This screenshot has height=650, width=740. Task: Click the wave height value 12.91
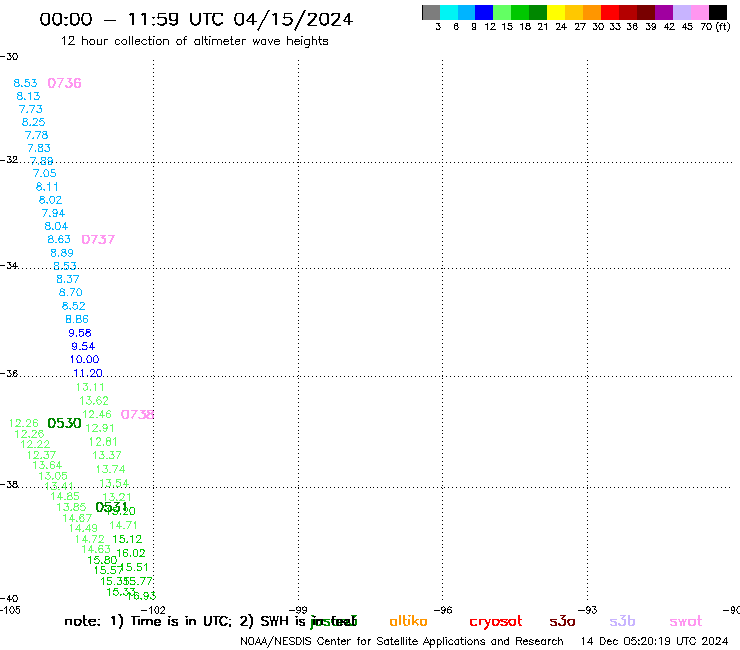(x=100, y=428)
